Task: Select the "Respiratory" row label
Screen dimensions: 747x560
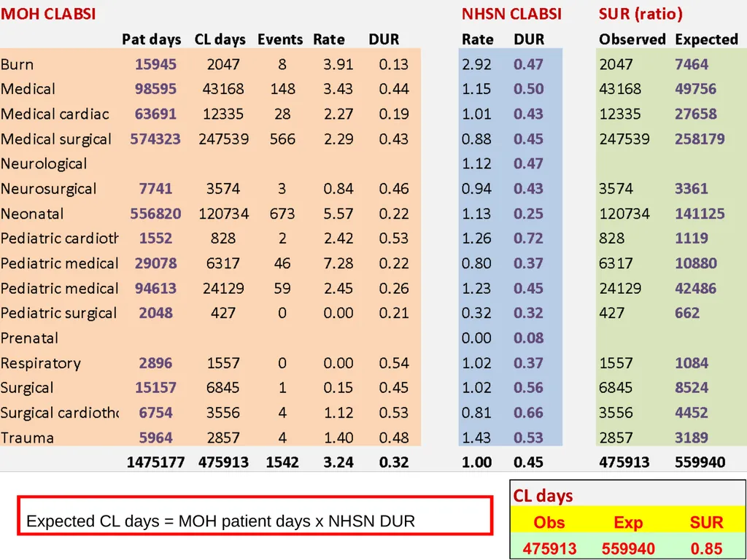Action: pyautogui.click(x=41, y=363)
